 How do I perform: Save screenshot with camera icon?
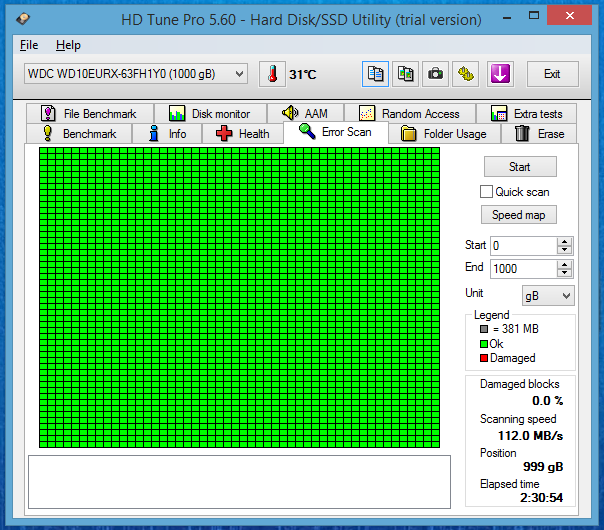435,74
